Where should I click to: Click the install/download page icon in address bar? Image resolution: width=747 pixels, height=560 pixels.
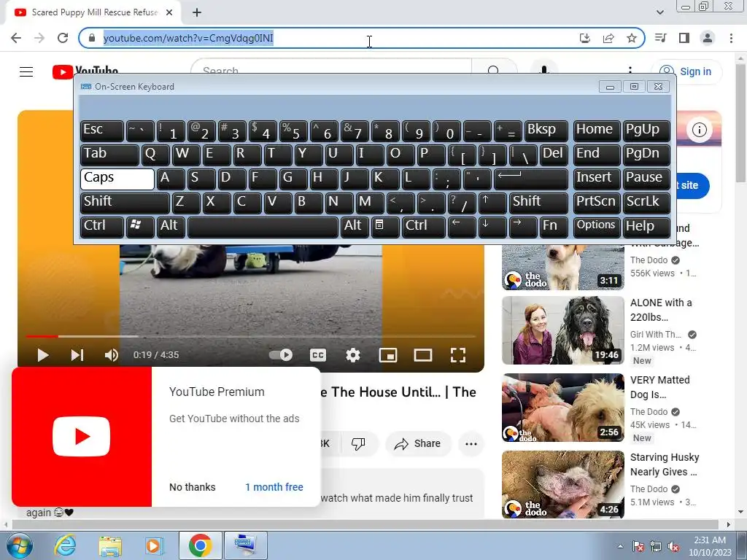(x=585, y=38)
